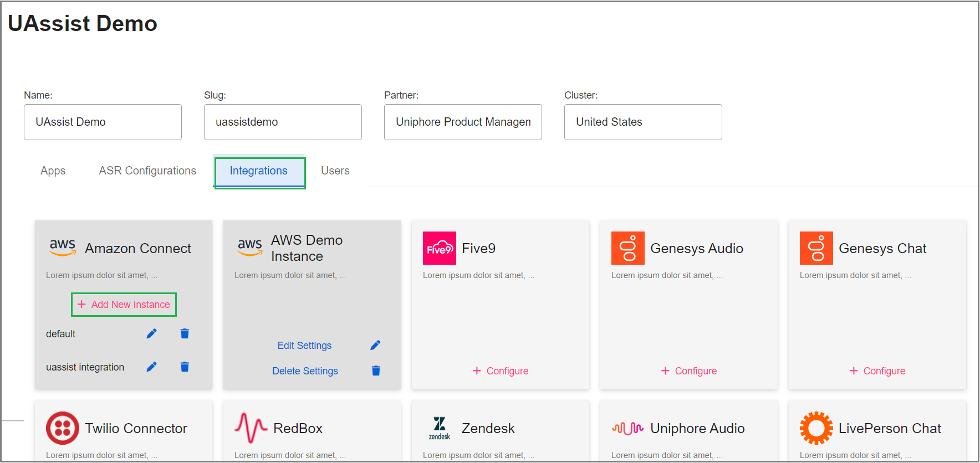The width and height of the screenshot is (980, 463).
Task: Click the 'Zendesk' card title
Action: [488, 428]
